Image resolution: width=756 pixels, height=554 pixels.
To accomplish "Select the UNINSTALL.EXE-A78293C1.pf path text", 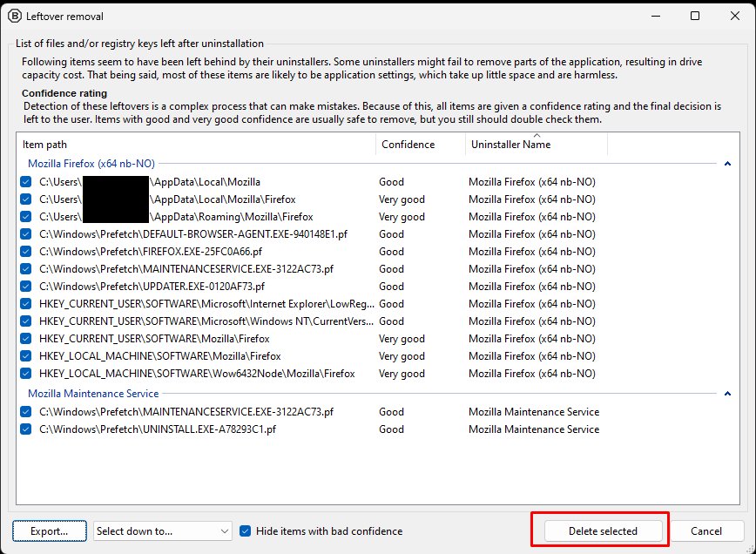I will click(x=158, y=429).
